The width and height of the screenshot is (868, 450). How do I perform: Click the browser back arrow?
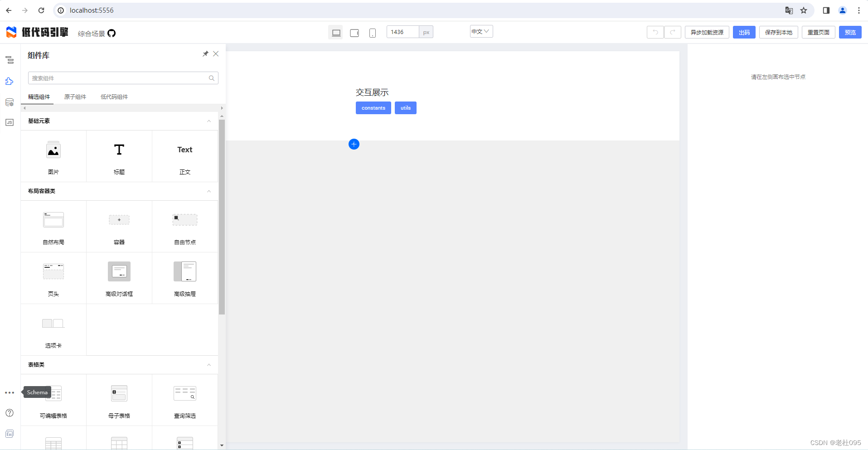point(9,10)
